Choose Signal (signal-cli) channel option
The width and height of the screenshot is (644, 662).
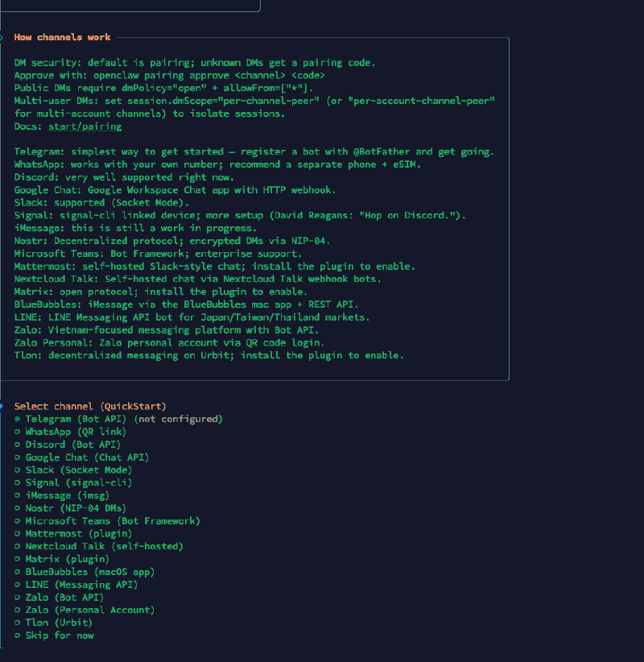(18, 482)
